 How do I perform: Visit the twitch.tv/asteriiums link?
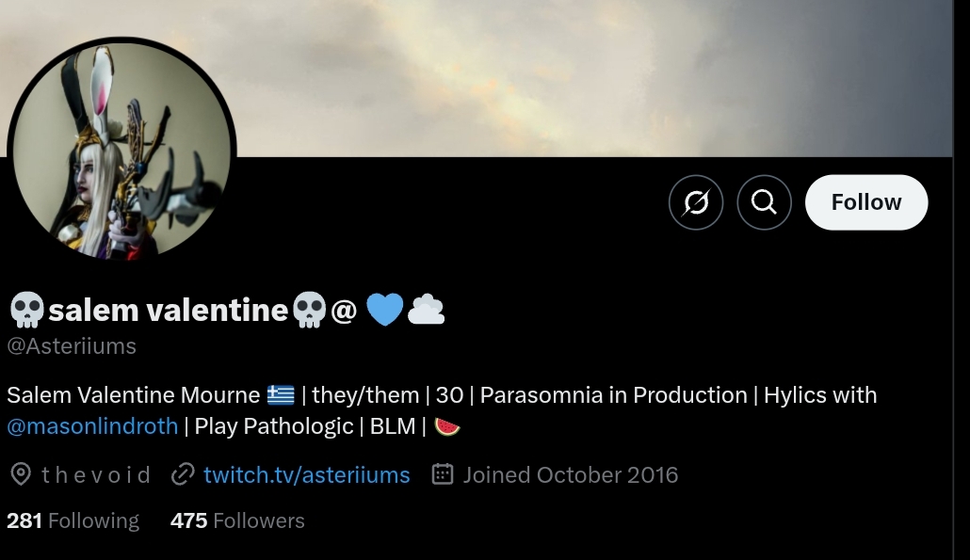(307, 474)
